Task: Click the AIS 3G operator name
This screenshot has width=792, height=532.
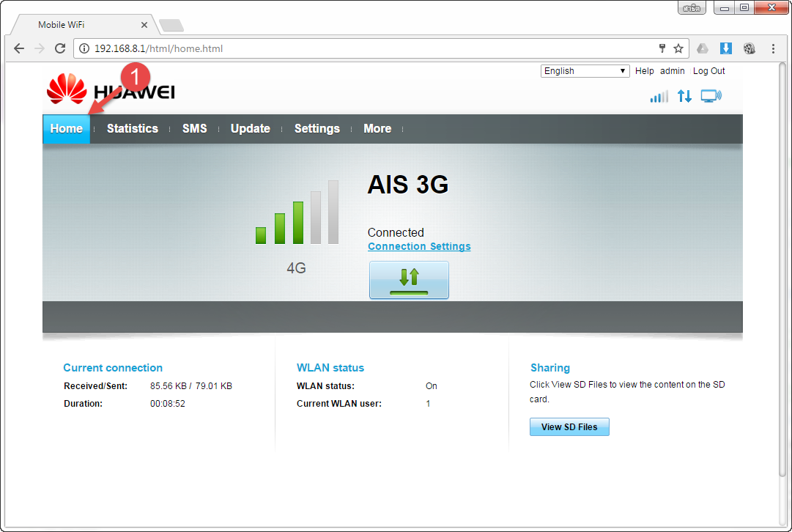Action: tap(408, 185)
